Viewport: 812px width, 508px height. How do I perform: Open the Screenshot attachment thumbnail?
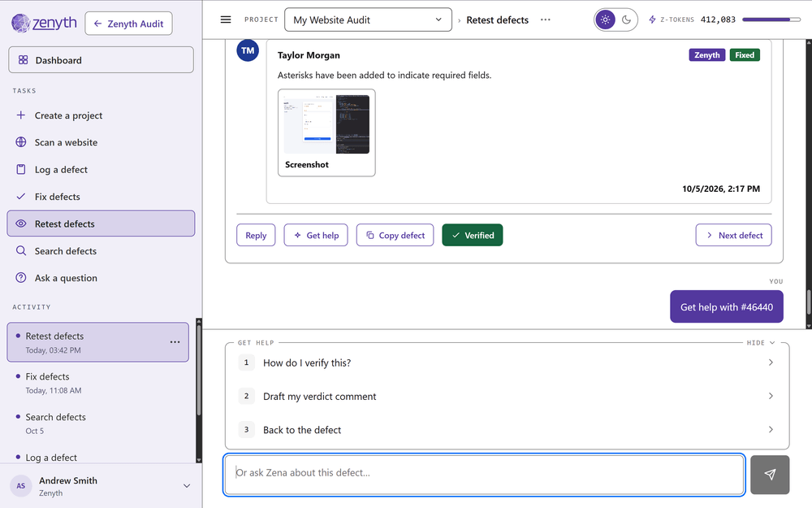coord(326,132)
